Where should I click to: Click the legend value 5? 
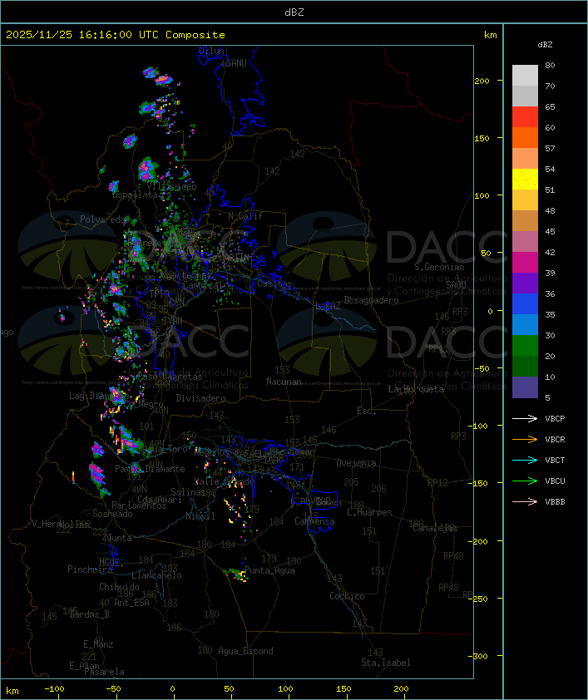click(547, 397)
